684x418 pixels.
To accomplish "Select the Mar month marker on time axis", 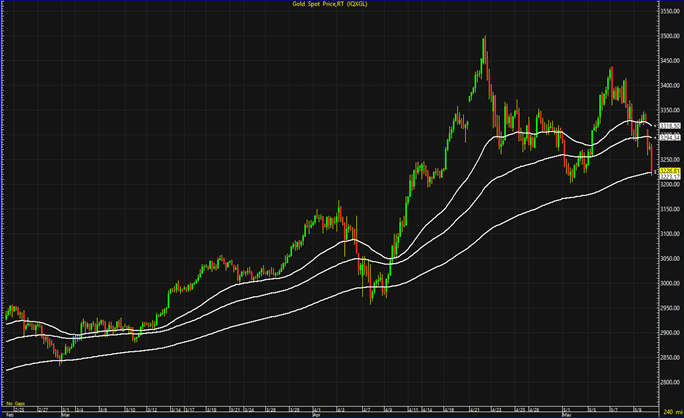I will coord(65,412).
